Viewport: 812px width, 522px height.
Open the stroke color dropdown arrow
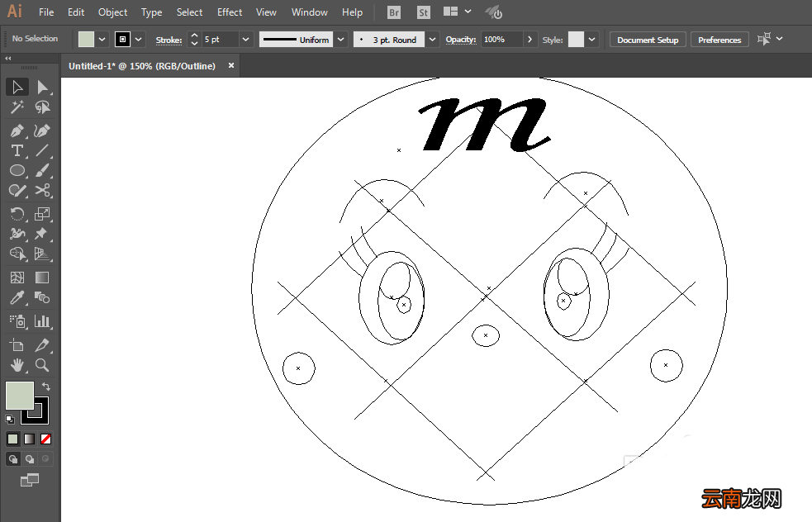[138, 40]
